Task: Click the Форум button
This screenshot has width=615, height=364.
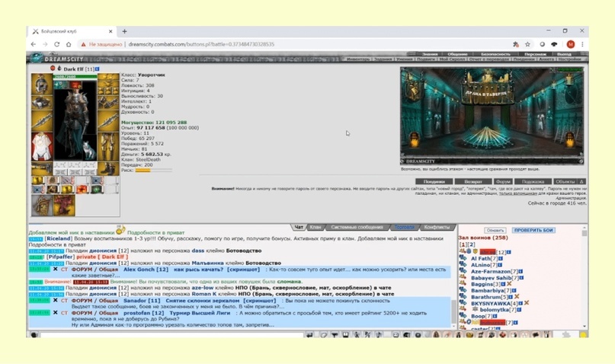Action: [503, 181]
